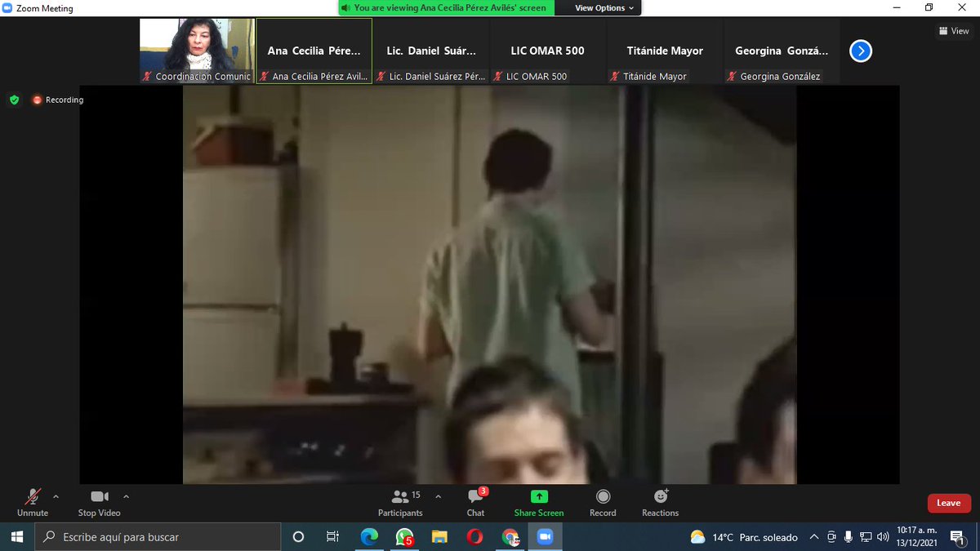The height and width of the screenshot is (551, 980).
Task: Start Share Screen
Action: pos(539,502)
